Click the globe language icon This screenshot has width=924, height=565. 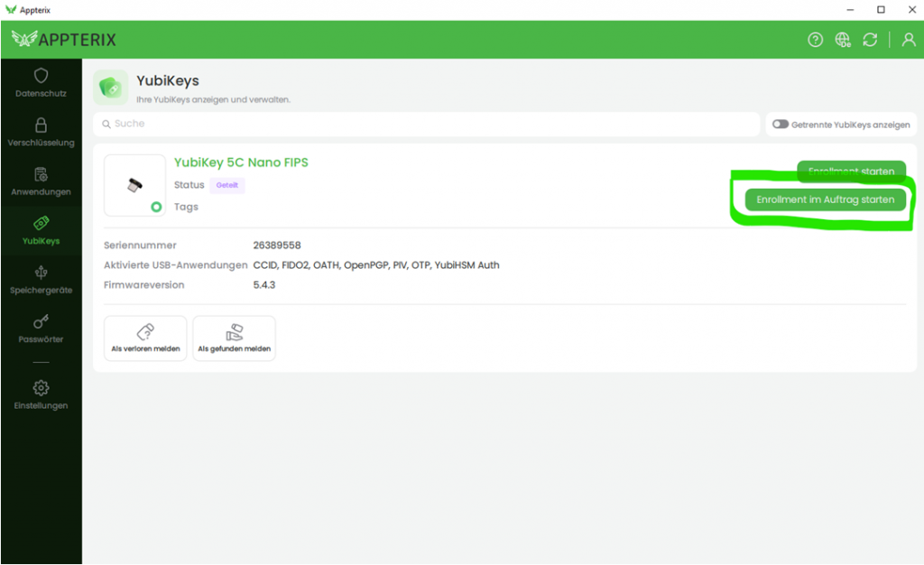tap(843, 40)
